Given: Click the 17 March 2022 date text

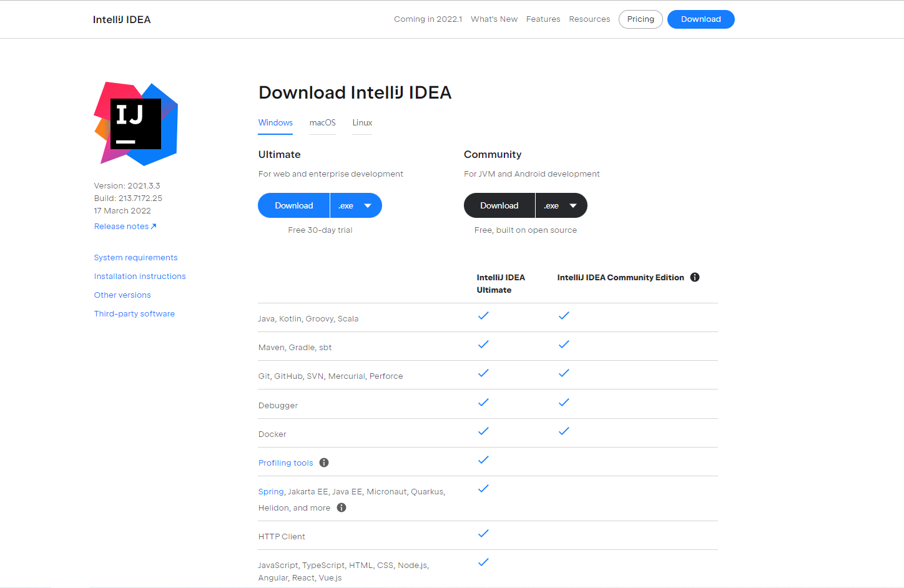Looking at the screenshot, I should coord(122,211).
